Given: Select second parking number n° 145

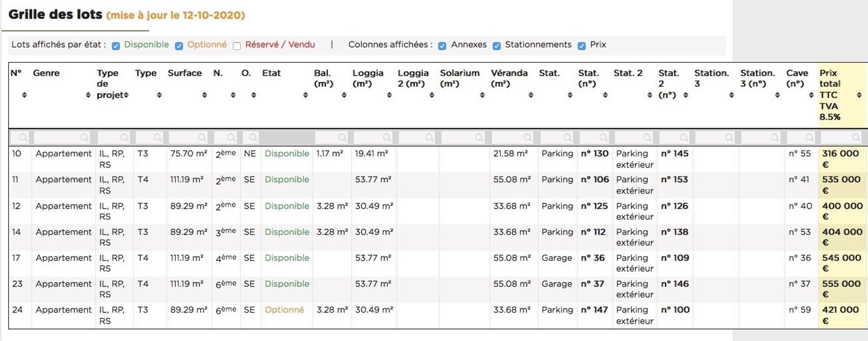Looking at the screenshot, I should [x=675, y=154].
